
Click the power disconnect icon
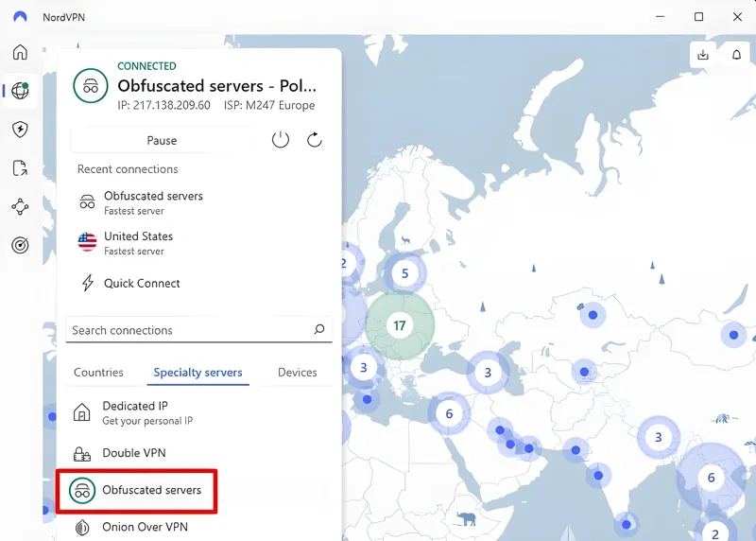(280, 140)
